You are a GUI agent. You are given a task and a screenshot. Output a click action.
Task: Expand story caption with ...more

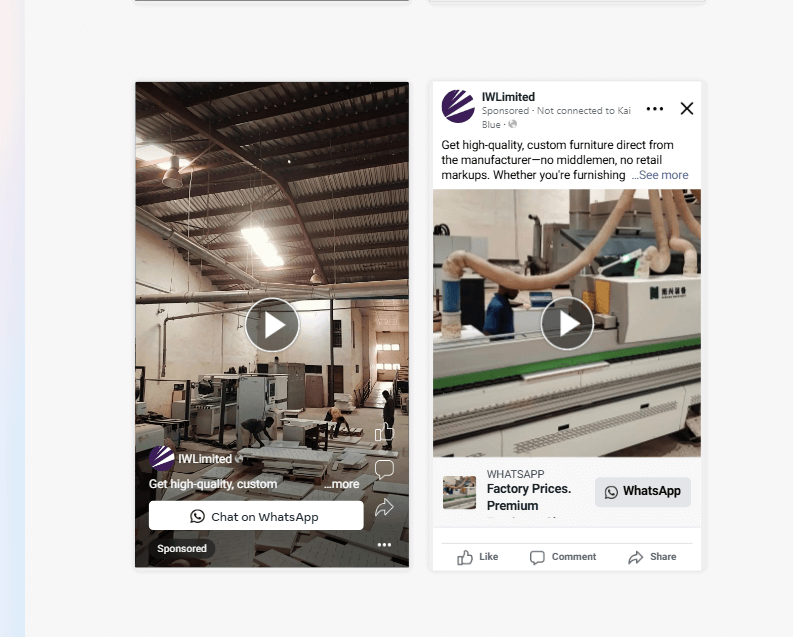click(341, 484)
